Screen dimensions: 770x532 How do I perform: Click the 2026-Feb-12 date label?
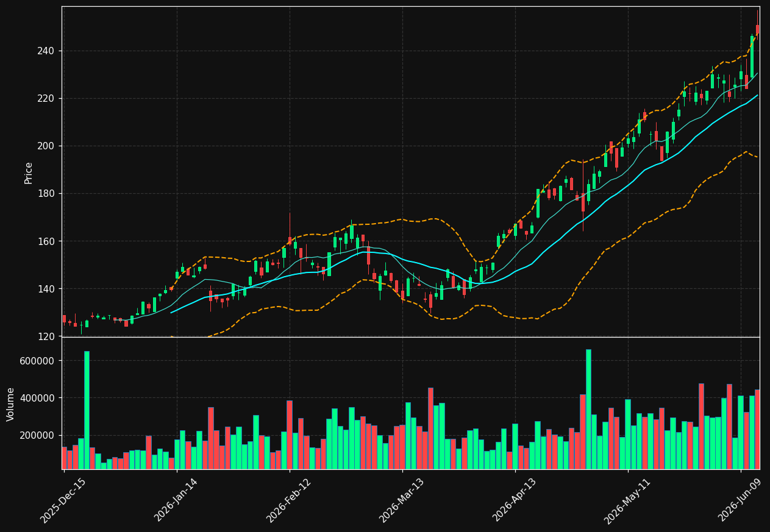point(289,500)
